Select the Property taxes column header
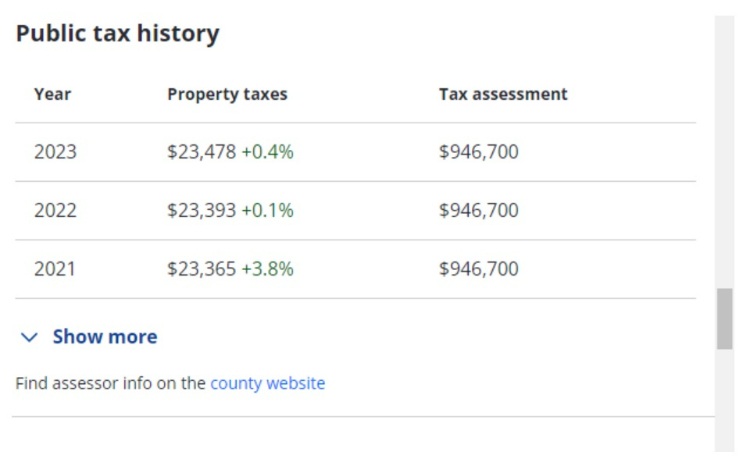The height and width of the screenshot is (466, 750). (227, 94)
